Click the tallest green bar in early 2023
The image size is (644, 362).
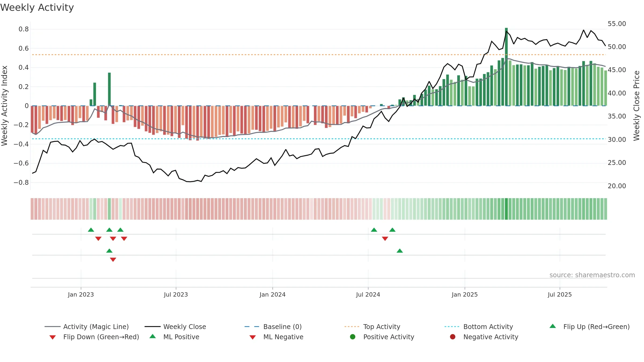pyautogui.click(x=109, y=89)
